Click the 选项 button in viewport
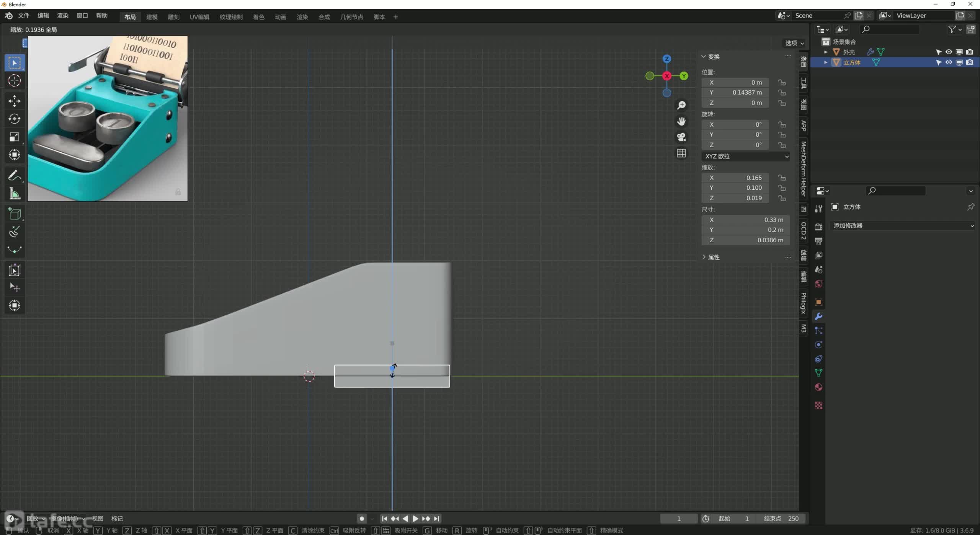 click(794, 43)
